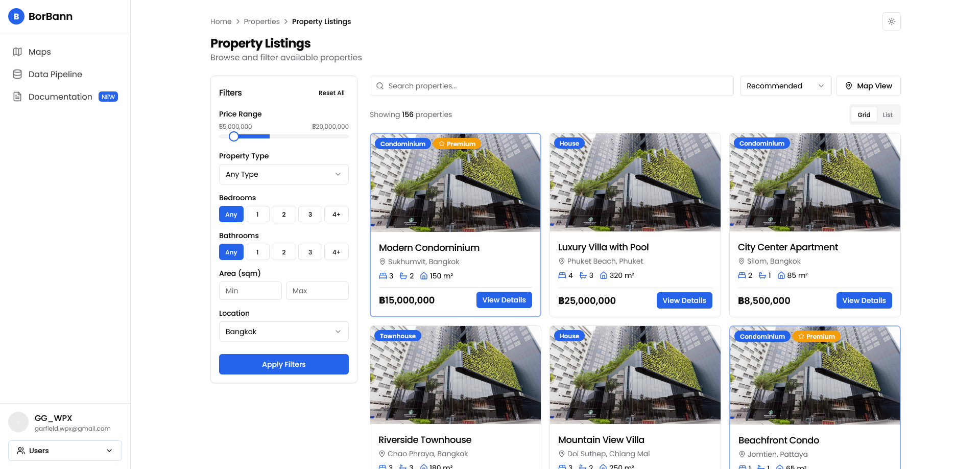Open Maps from the sidebar
Screen dimensions: 980x469
(40, 52)
